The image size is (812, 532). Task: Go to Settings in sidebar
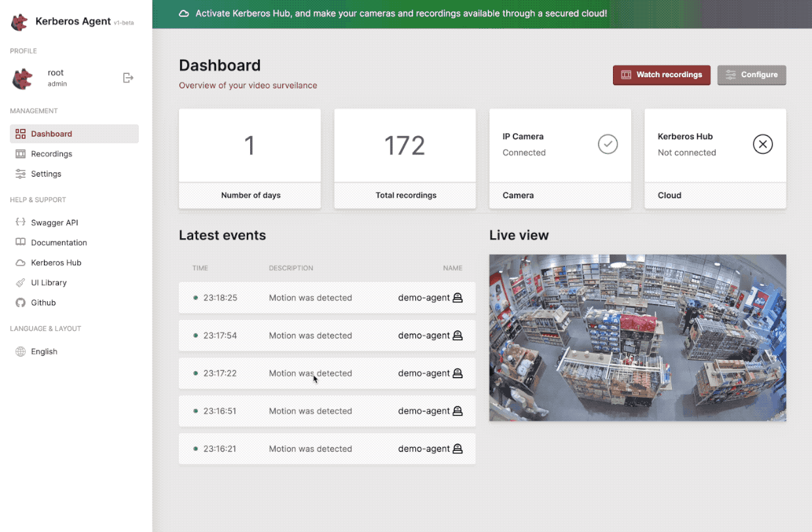coord(46,174)
